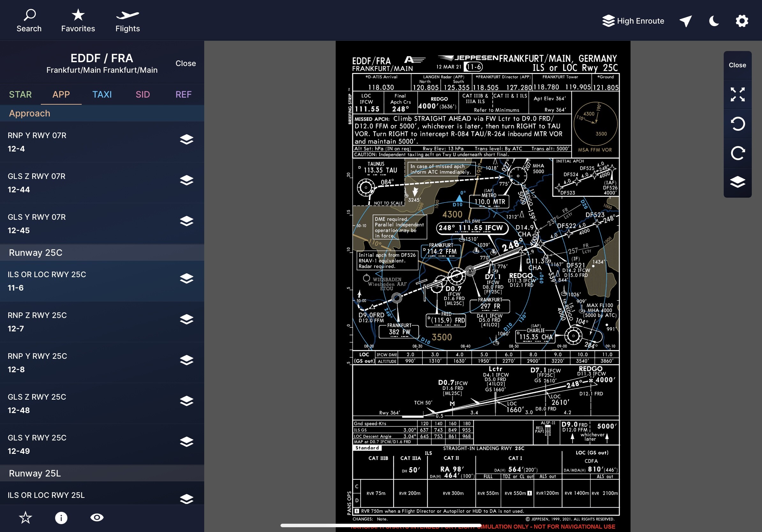This screenshot has height=532, width=762.
Task: Tap the Jeppesen approach chart image
Action: [483, 286]
